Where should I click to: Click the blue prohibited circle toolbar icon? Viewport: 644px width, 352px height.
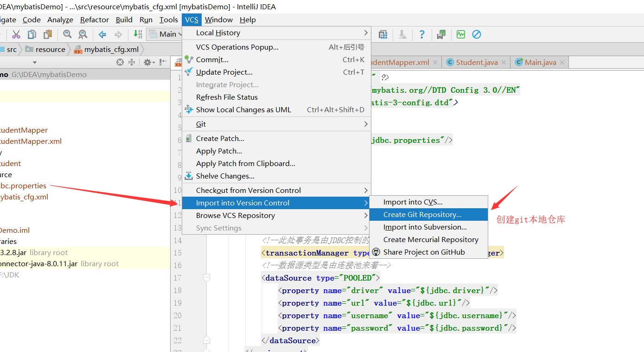(x=477, y=34)
